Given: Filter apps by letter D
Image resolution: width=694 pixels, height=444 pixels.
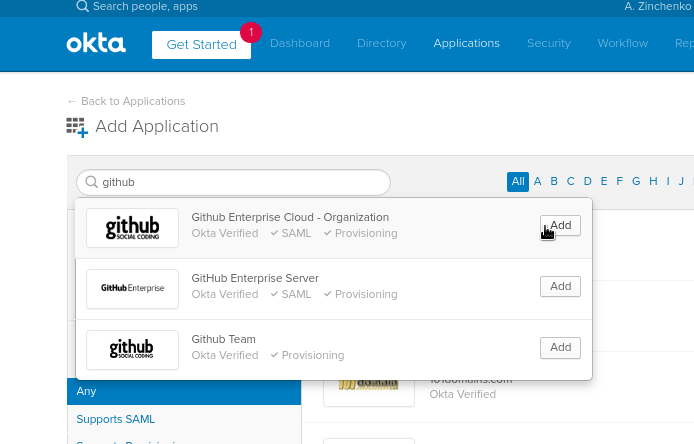Looking at the screenshot, I should pyautogui.click(x=587, y=181).
